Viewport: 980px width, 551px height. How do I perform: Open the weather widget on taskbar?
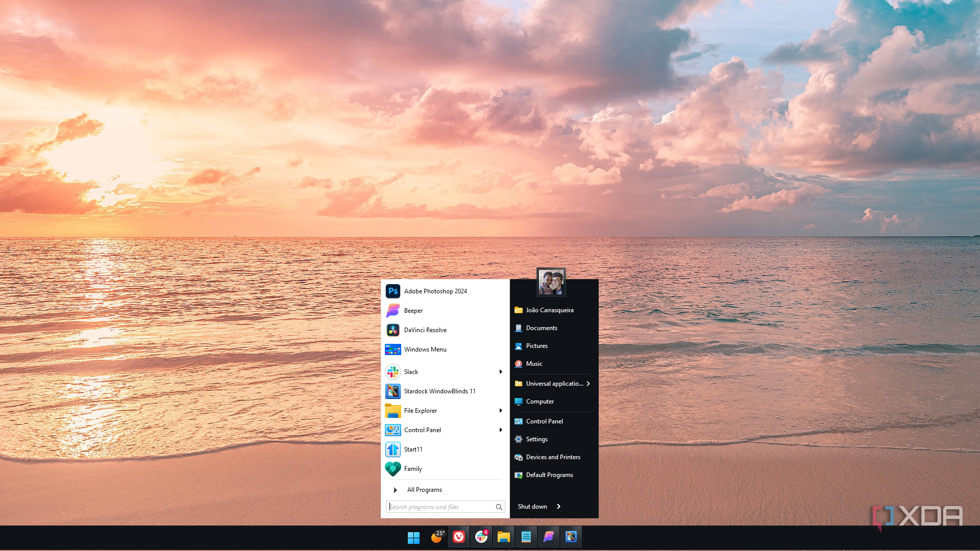pos(437,537)
